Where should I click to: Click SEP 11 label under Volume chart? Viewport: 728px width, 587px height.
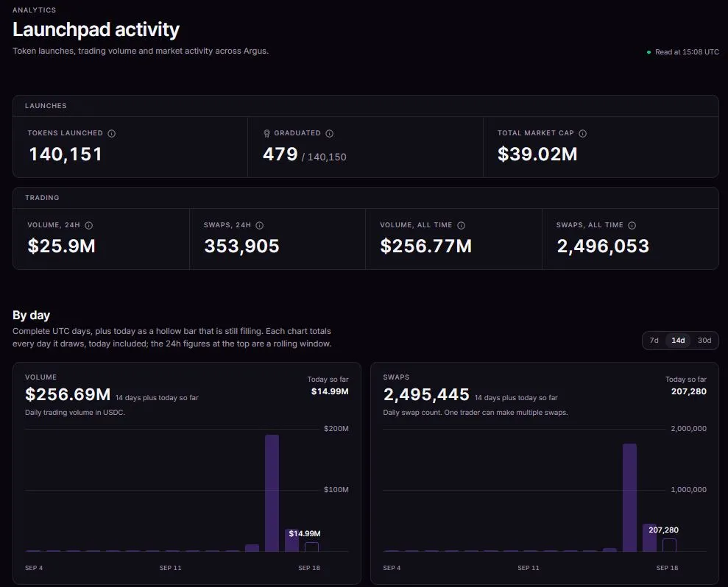(170, 568)
